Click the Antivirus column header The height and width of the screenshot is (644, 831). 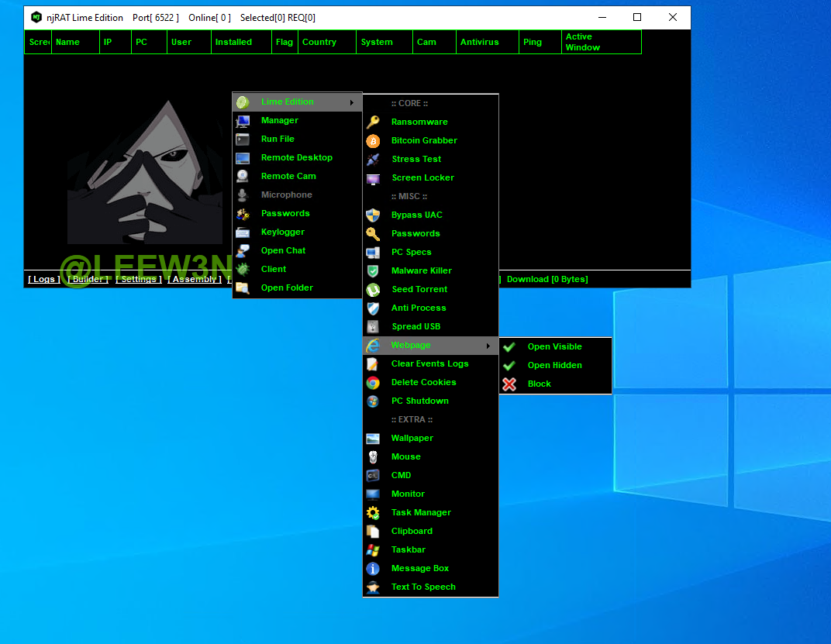pyautogui.click(x=479, y=43)
